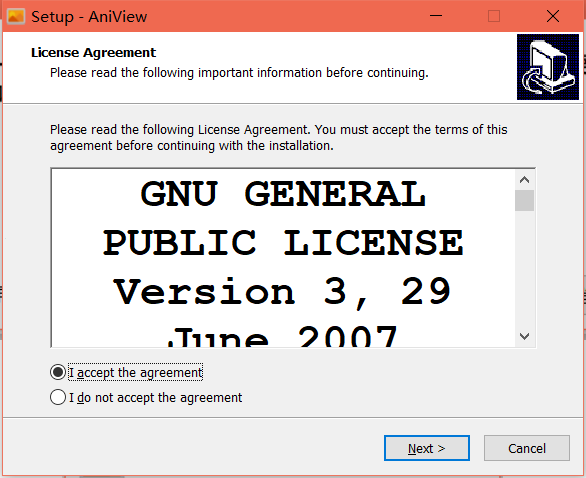This screenshot has width=586, height=478.
Task: Close the Setup - AniView window
Action: click(553, 16)
